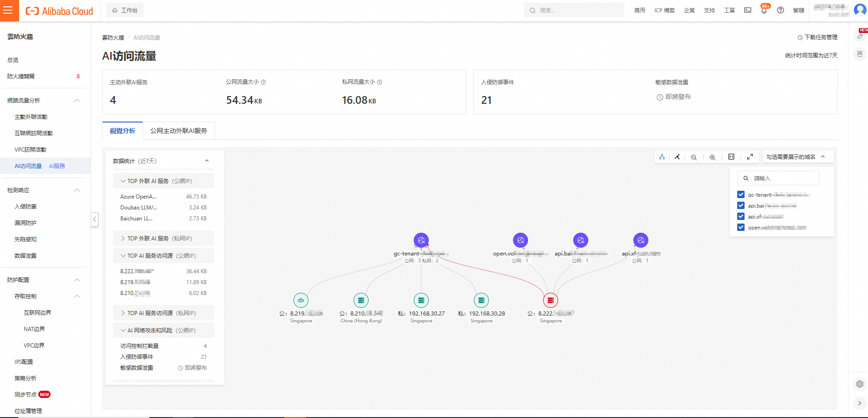Image resolution: width=868 pixels, height=418 pixels.
Task: Expand TOP AI 服务访问源 (私网IP) section
Action: (x=164, y=313)
